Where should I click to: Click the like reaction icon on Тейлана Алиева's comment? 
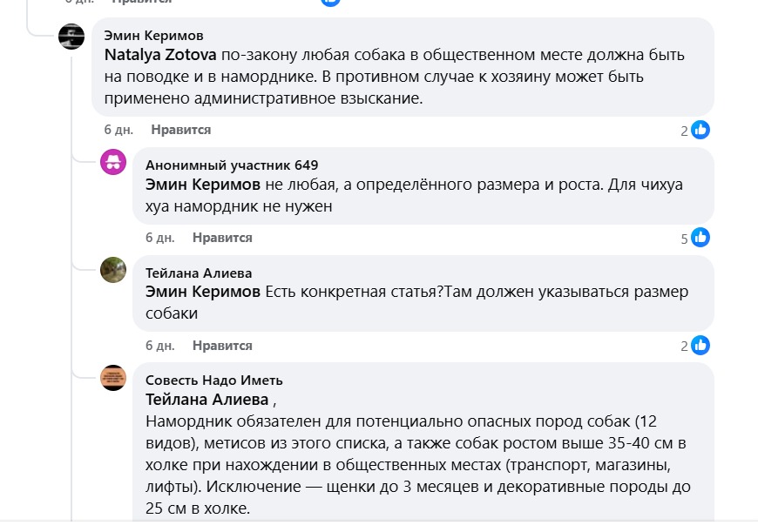[700, 345]
